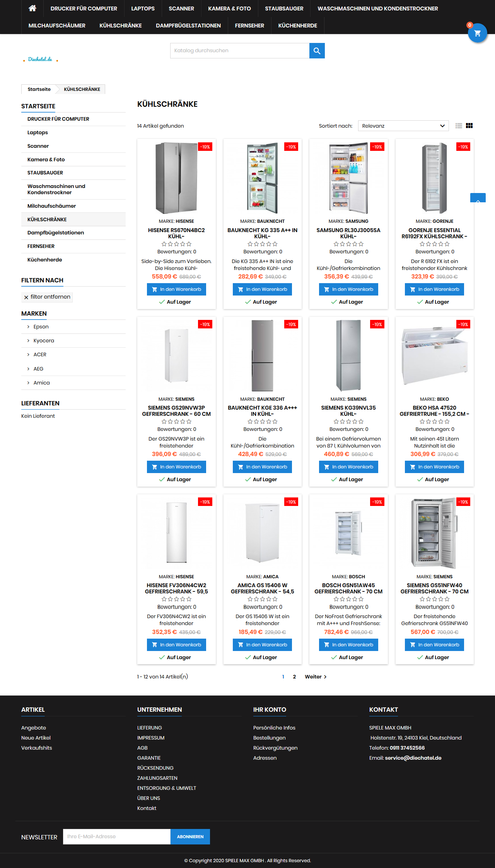Open Kamera & Foto top menu
This screenshot has height=868, width=495.
click(229, 9)
